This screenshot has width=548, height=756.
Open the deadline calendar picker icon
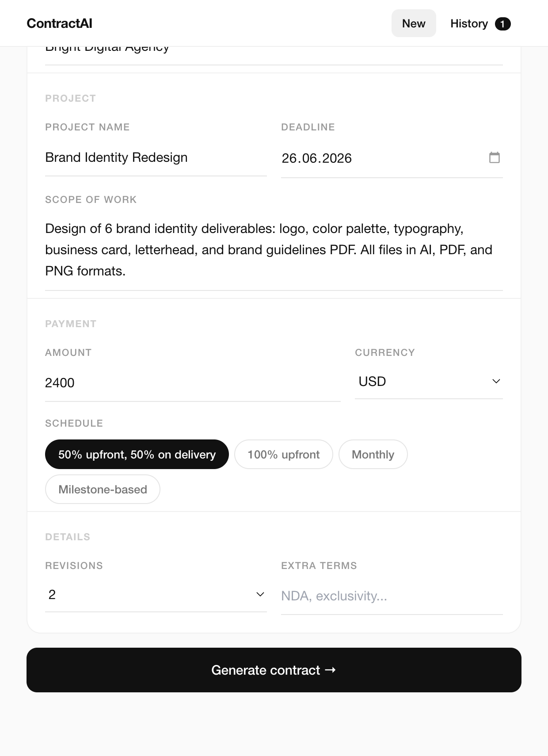point(494,157)
